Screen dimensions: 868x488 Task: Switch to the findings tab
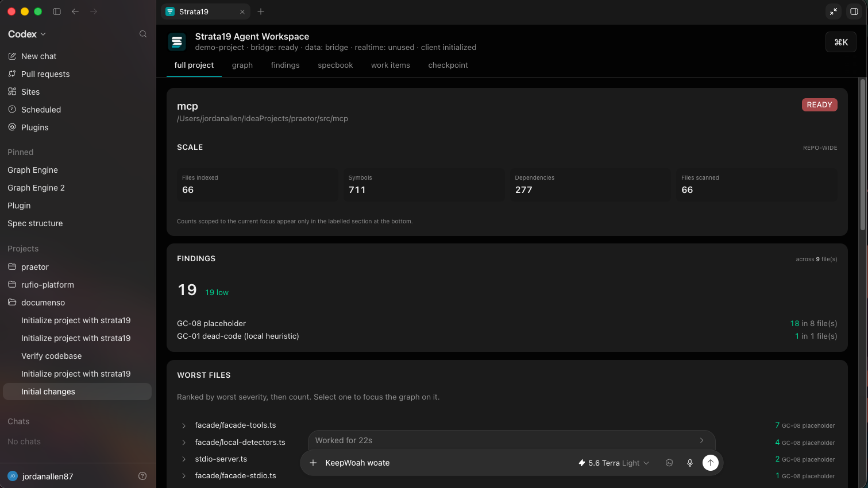click(x=286, y=65)
